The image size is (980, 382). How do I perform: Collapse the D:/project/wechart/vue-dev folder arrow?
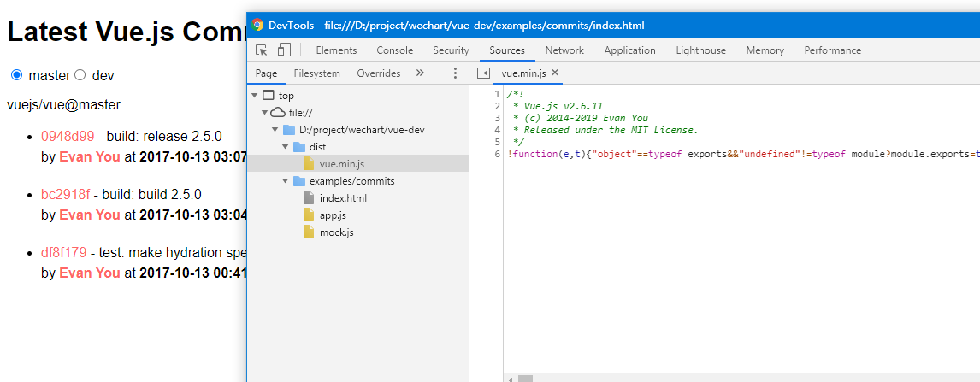(275, 130)
